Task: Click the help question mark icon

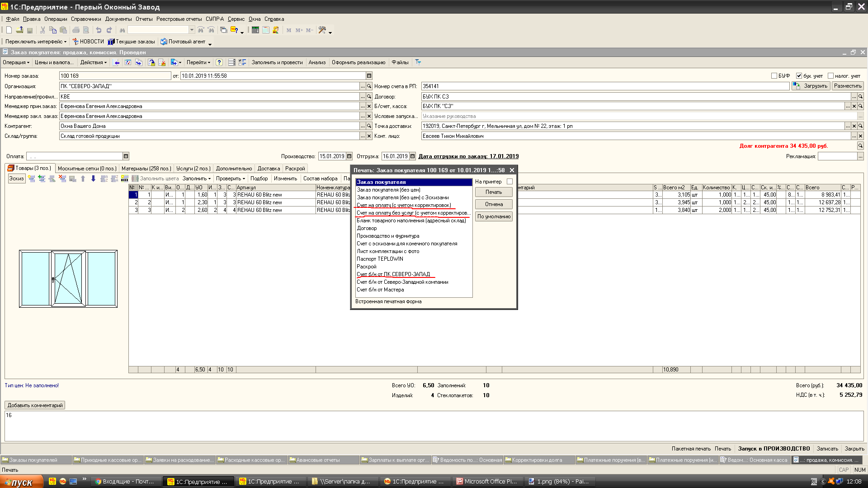Action: (219, 62)
